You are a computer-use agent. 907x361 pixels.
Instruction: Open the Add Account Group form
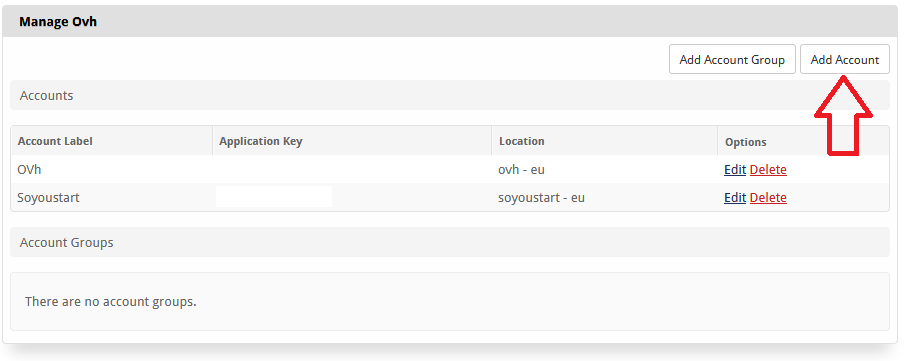732,60
